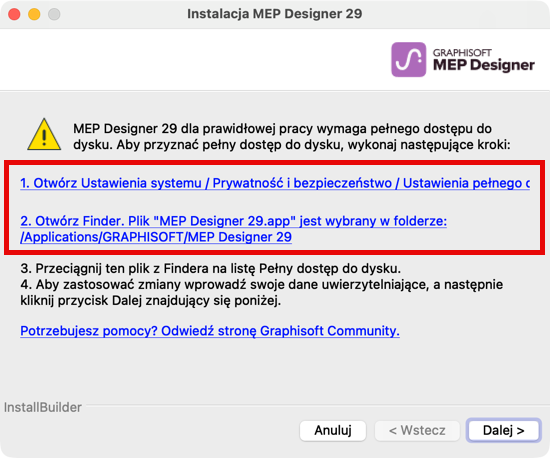Click the Dalej > button
This screenshot has height=458, width=550.
tap(503, 430)
